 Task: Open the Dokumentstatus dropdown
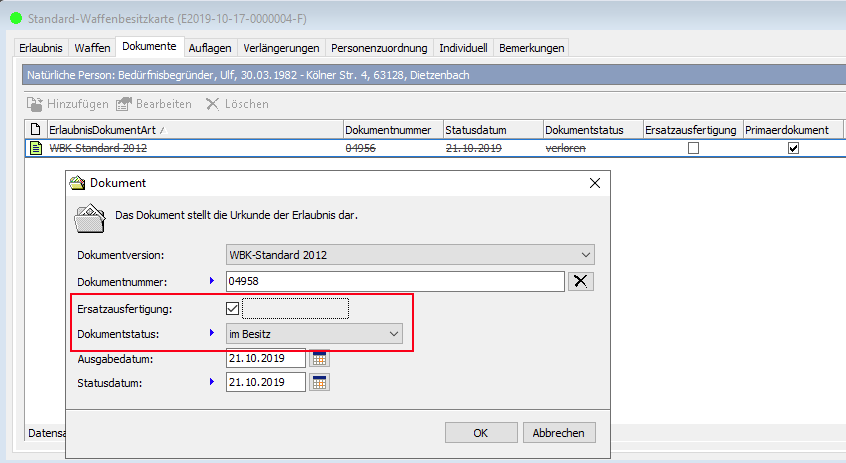314,333
